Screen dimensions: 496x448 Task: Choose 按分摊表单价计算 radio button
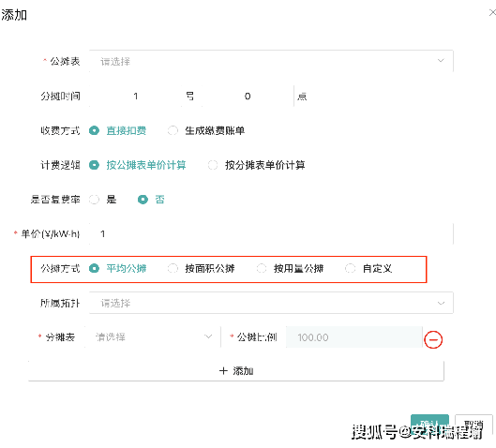pos(257,165)
